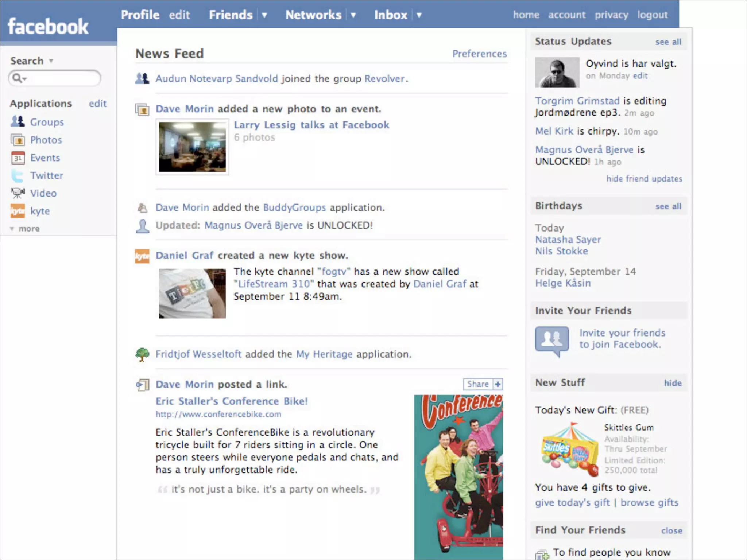Open the Friends dropdown arrow
This screenshot has width=747, height=560.
[264, 15]
